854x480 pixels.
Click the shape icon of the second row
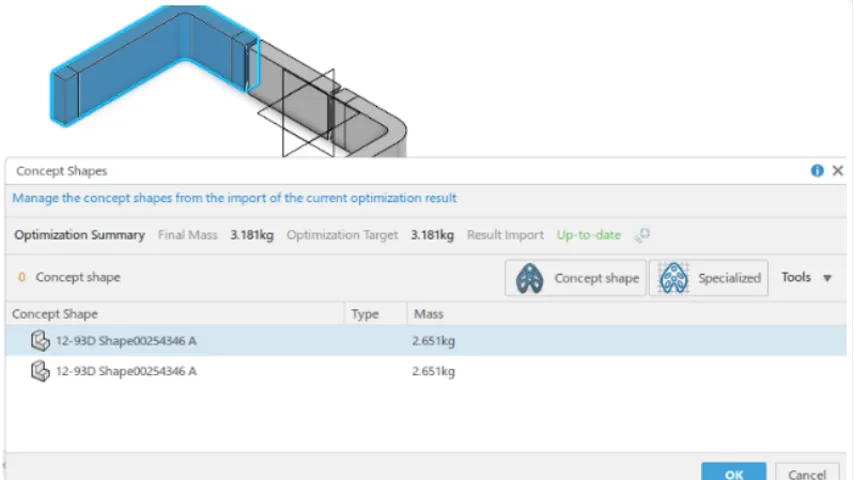click(x=40, y=371)
